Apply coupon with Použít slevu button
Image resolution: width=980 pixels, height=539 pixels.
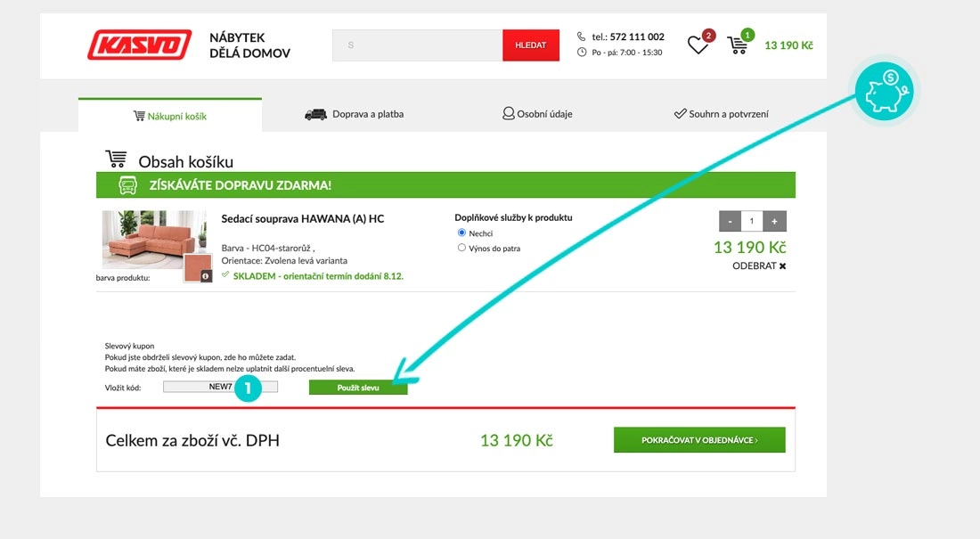pyautogui.click(x=358, y=388)
